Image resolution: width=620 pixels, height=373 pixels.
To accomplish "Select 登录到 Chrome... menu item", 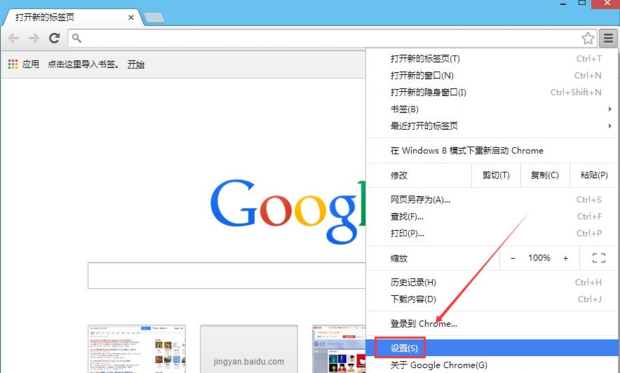I will coord(492,324).
